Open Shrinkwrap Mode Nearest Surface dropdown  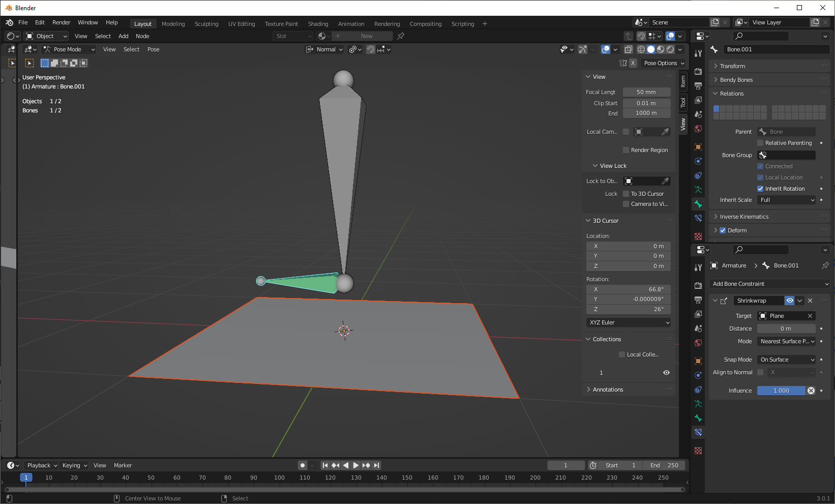click(786, 341)
